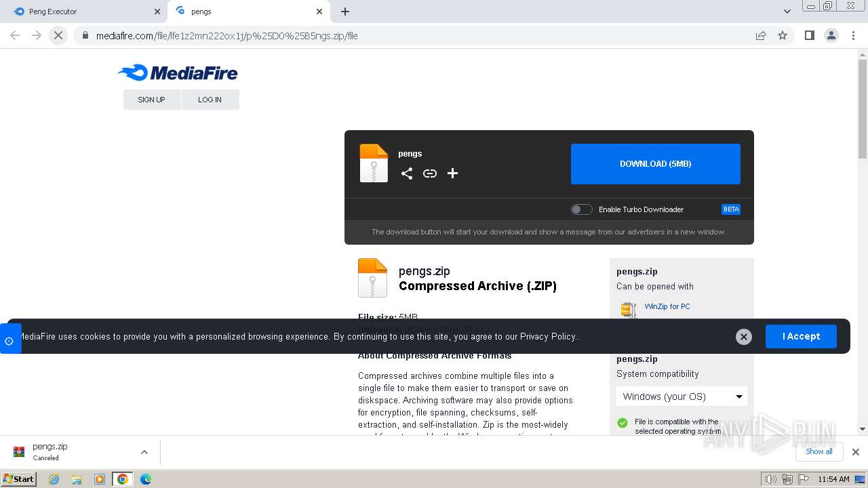Click the action center flag icon
The height and width of the screenshot is (488, 868).
802,479
